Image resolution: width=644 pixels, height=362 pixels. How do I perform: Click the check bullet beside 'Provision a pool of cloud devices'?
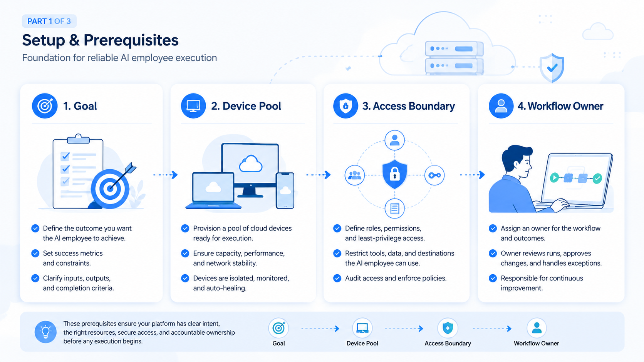tap(185, 229)
